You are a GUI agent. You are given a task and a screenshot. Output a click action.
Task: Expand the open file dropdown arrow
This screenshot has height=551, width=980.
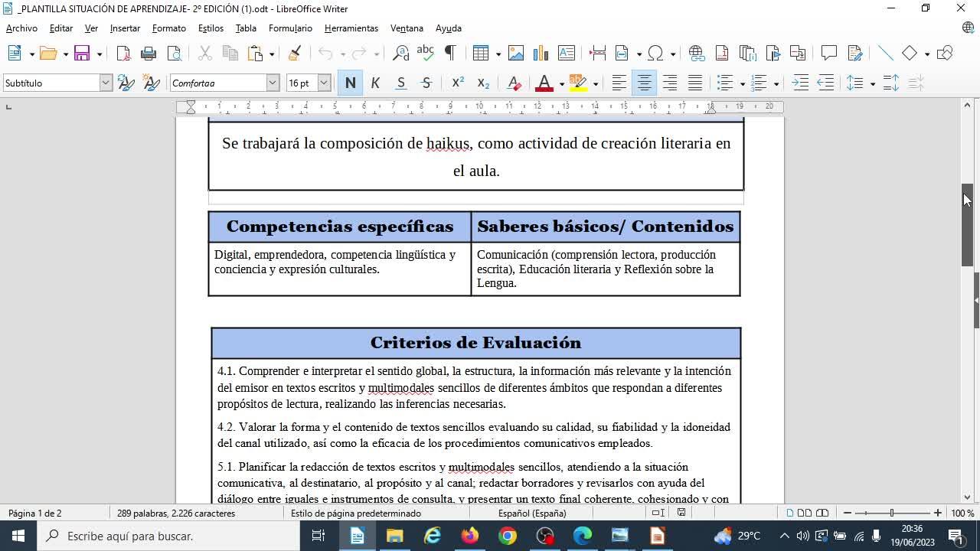pos(66,54)
